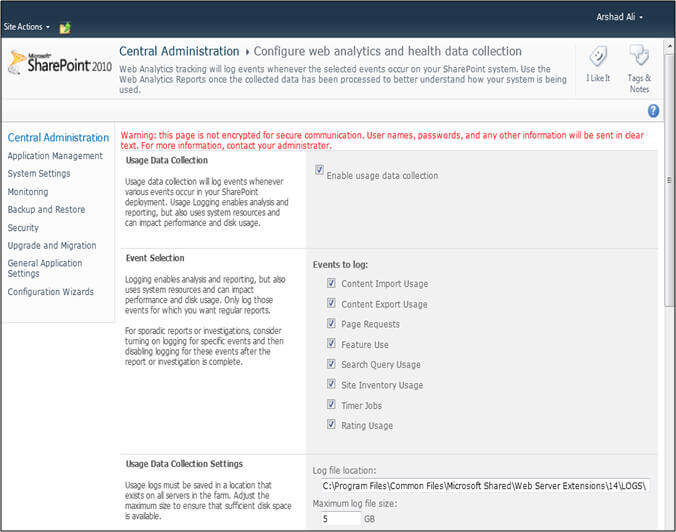This screenshot has width=676, height=532.
Task: Open System Settings in sidebar
Action: (39, 173)
